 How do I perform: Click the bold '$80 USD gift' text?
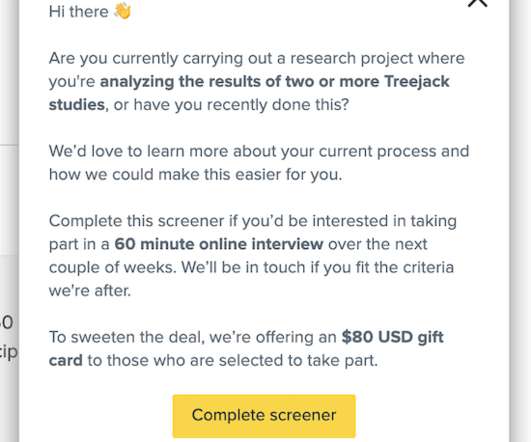pos(392,337)
